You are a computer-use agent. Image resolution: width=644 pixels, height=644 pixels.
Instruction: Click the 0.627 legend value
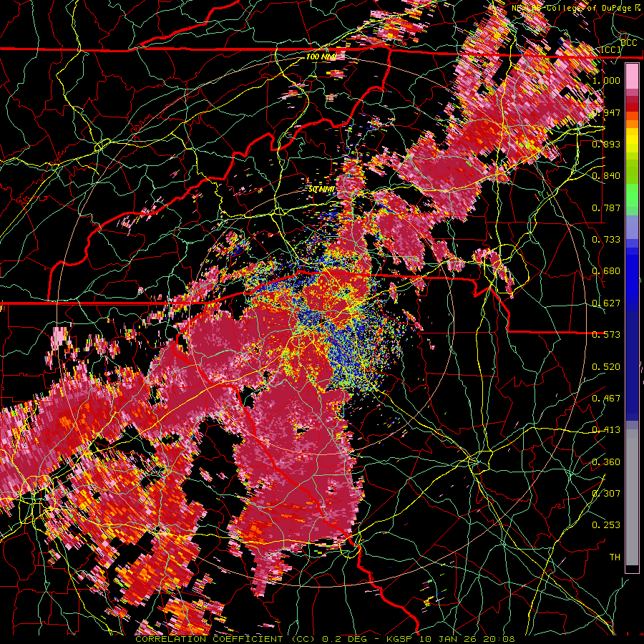click(606, 303)
